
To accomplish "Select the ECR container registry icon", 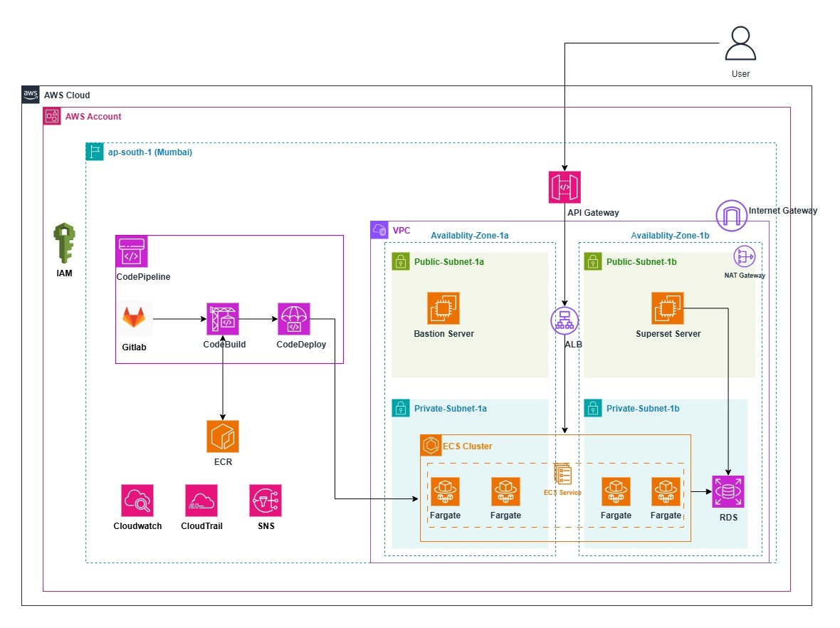I will (x=223, y=436).
